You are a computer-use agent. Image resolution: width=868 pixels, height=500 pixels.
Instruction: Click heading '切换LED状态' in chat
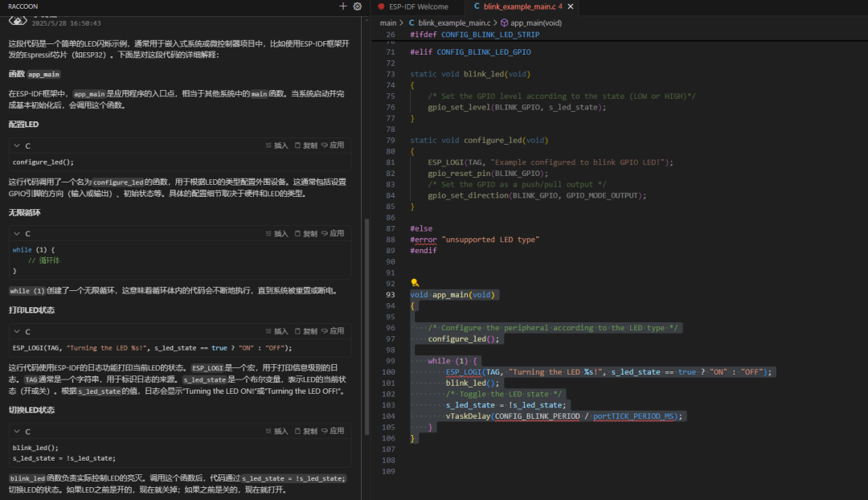(31, 410)
